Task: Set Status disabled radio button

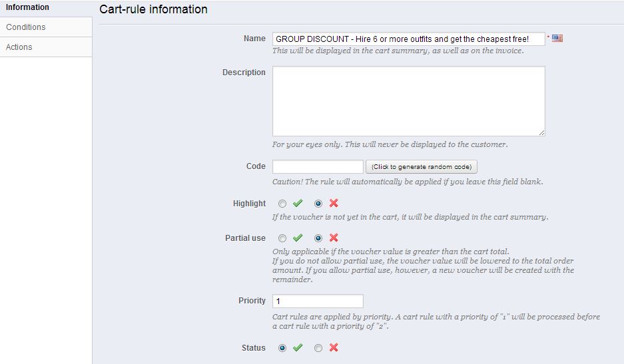Action: pyautogui.click(x=318, y=348)
